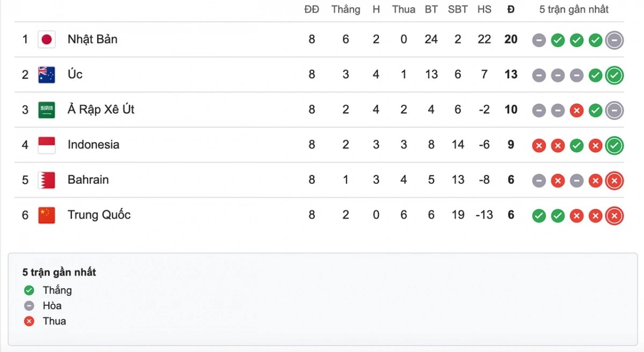Click Trung Quốc's first green win icon
Screen dimensions: 644x352
pyautogui.click(x=539, y=216)
